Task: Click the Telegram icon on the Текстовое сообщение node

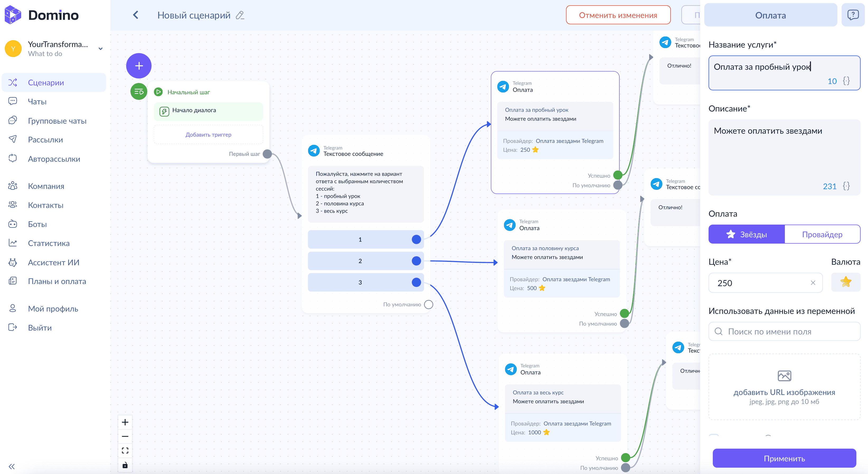Action: click(x=314, y=151)
